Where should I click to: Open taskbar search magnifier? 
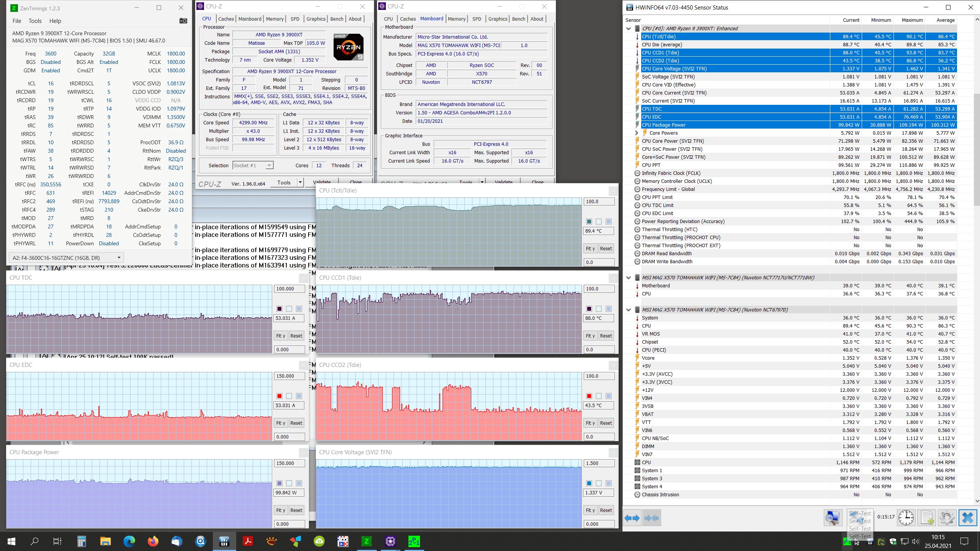coord(35,541)
